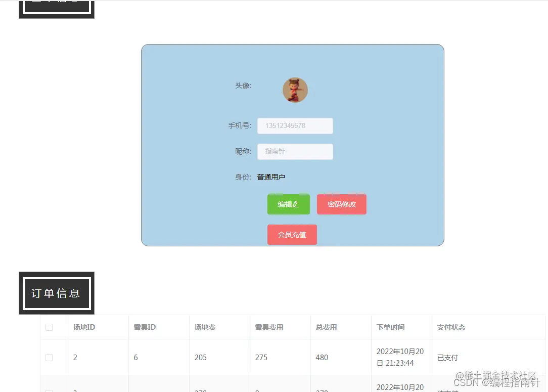Focus the 昵称 nickname input field
The height and width of the screenshot is (392, 548).
(295, 152)
